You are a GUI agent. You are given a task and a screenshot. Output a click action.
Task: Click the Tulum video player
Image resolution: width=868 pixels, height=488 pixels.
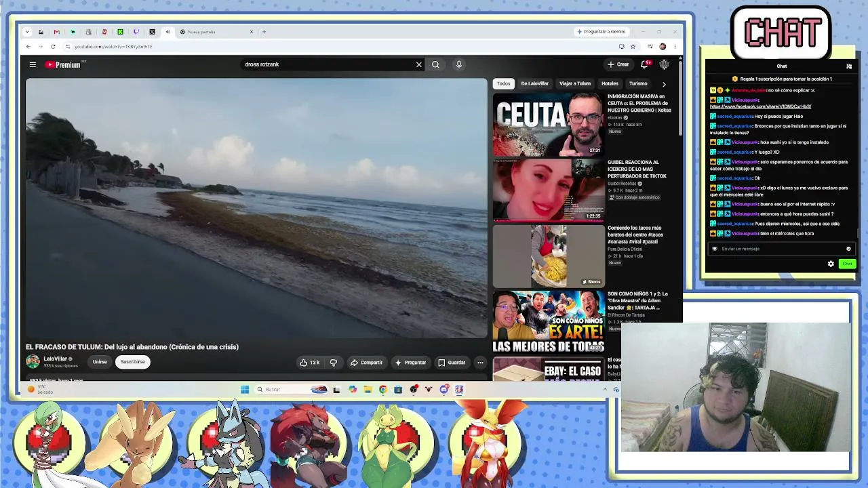(256, 208)
